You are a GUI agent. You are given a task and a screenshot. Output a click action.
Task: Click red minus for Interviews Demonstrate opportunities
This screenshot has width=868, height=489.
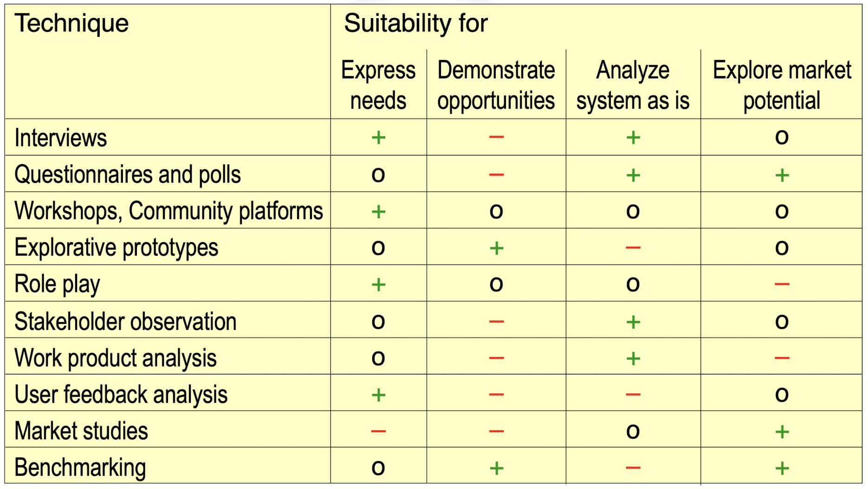pyautogui.click(x=496, y=137)
